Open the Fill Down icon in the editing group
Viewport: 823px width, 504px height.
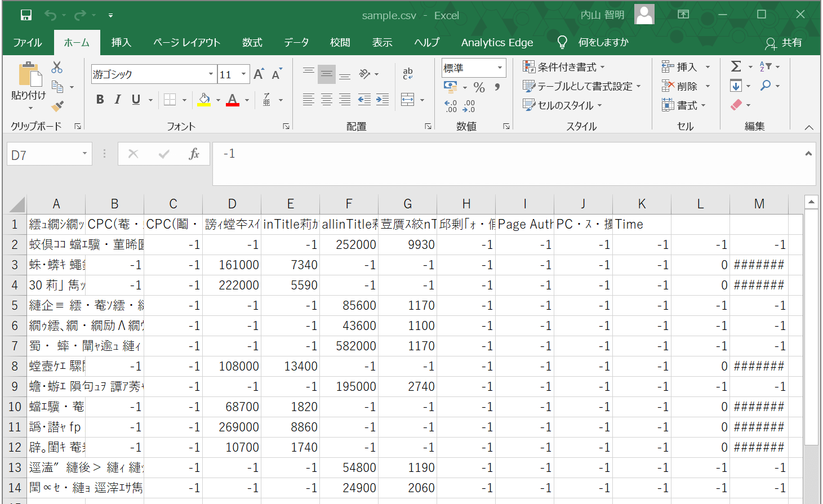coord(736,86)
